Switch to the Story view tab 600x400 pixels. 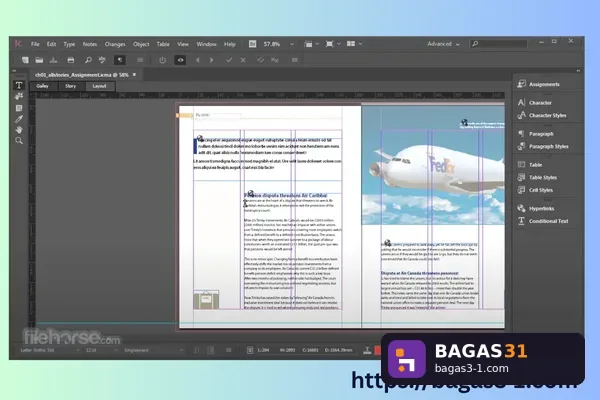tap(70, 86)
